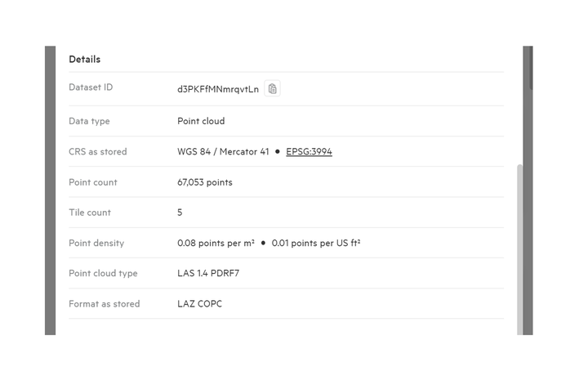Click the Point density label
588x385 pixels.
click(96, 243)
